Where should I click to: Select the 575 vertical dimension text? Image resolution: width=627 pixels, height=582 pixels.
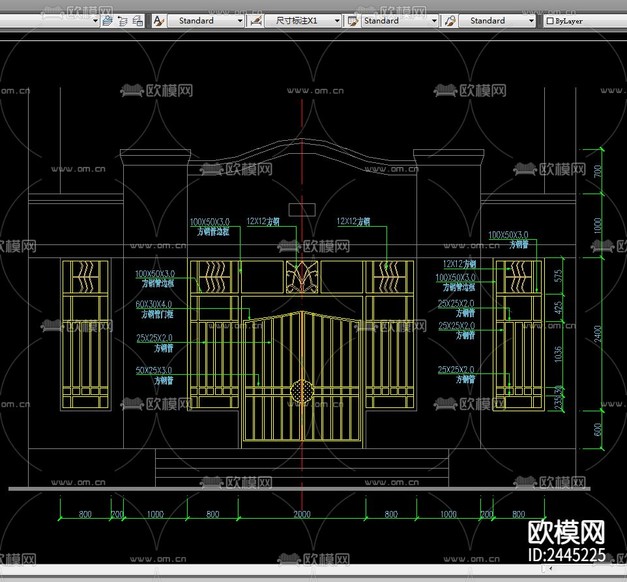pos(559,276)
